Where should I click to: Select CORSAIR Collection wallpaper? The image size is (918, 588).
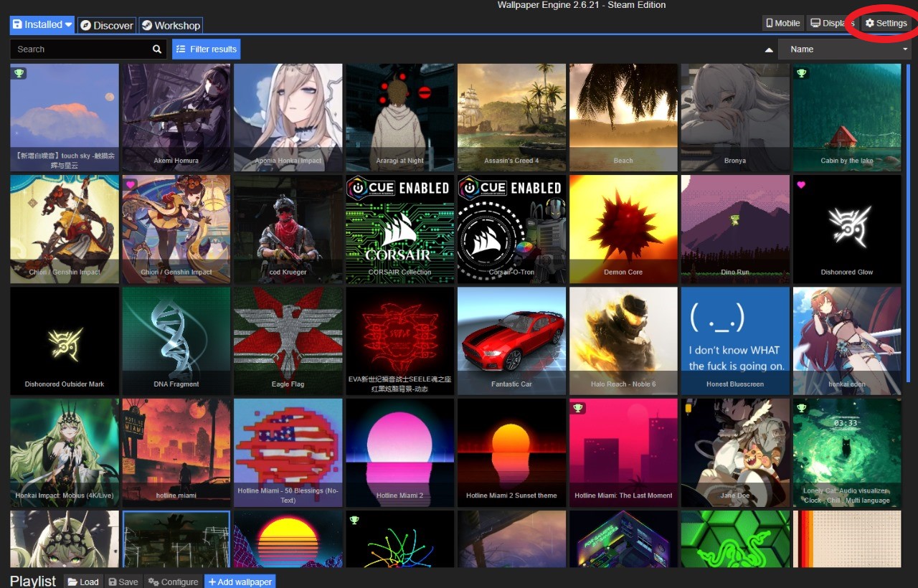(x=400, y=229)
